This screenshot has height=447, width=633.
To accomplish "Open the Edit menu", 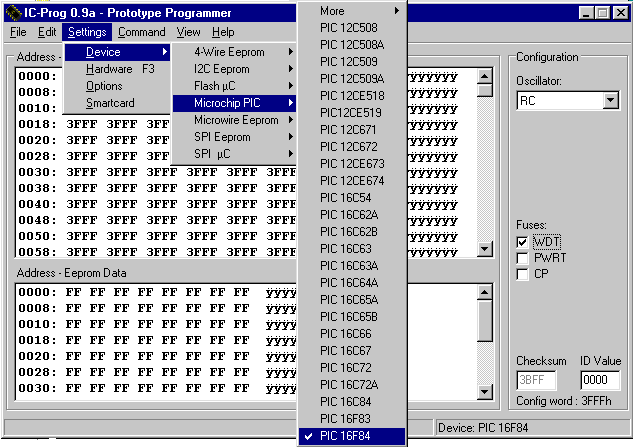I will (47, 32).
